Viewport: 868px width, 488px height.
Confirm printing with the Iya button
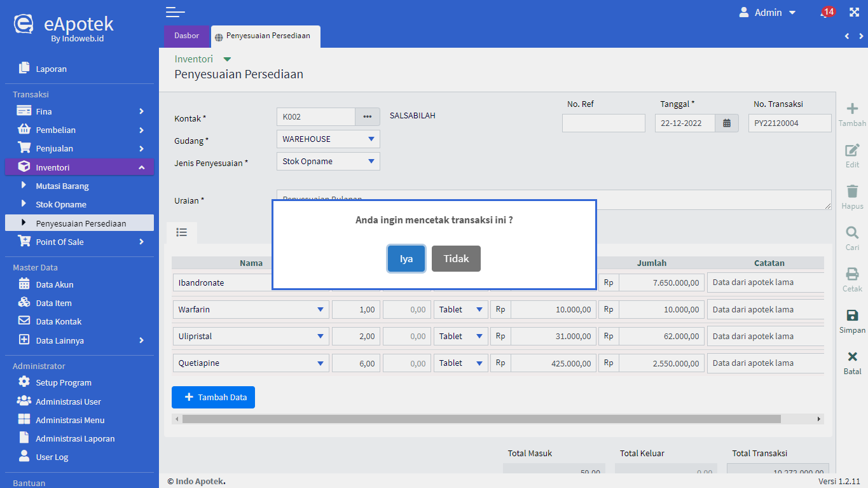pyautogui.click(x=406, y=259)
